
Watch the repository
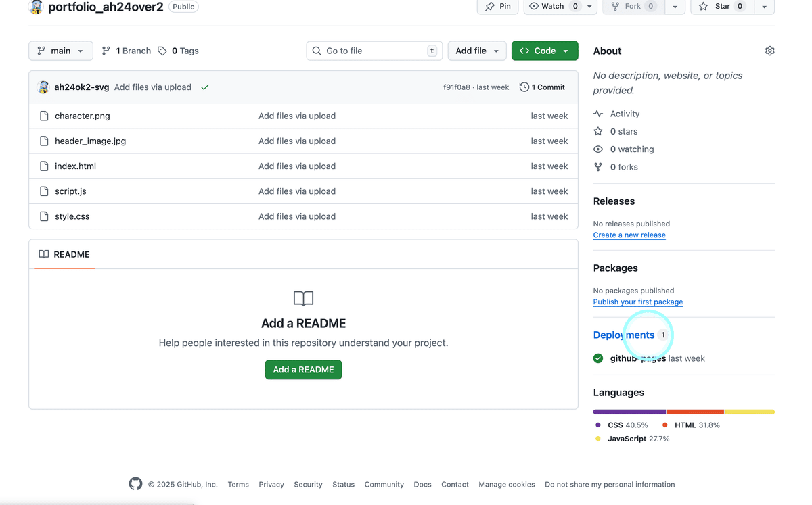click(553, 6)
